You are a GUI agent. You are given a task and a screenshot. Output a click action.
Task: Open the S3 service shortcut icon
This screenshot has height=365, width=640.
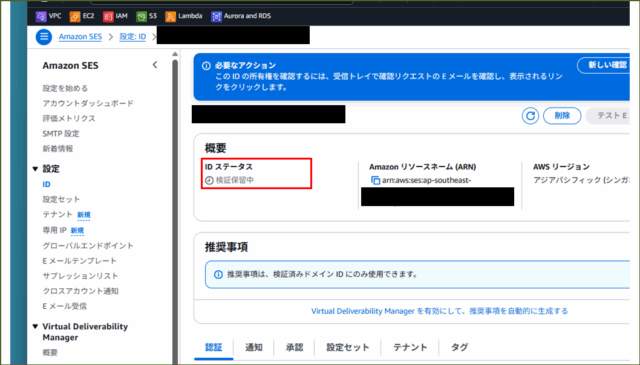[x=141, y=16]
